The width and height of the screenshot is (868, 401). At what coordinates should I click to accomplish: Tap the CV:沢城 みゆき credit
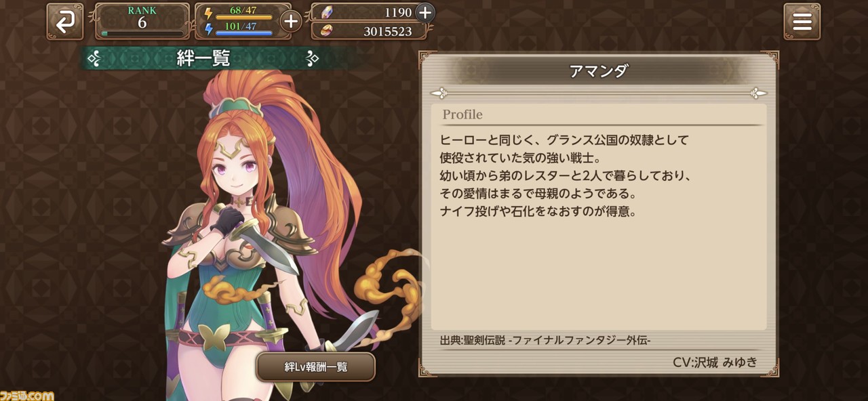tap(715, 362)
